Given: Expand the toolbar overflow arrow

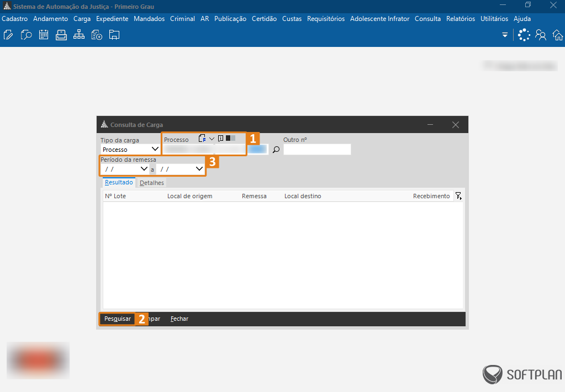Looking at the screenshot, I should 505,35.
